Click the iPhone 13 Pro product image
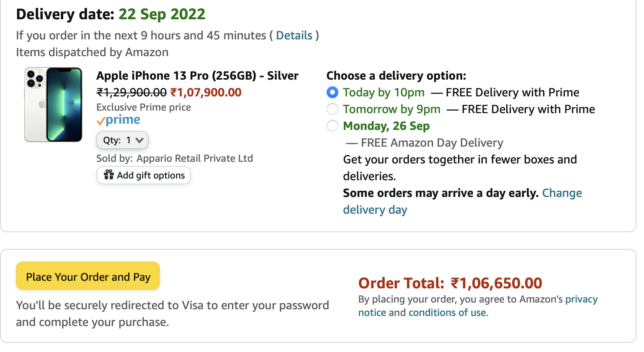The width and height of the screenshot is (644, 352). [x=53, y=105]
